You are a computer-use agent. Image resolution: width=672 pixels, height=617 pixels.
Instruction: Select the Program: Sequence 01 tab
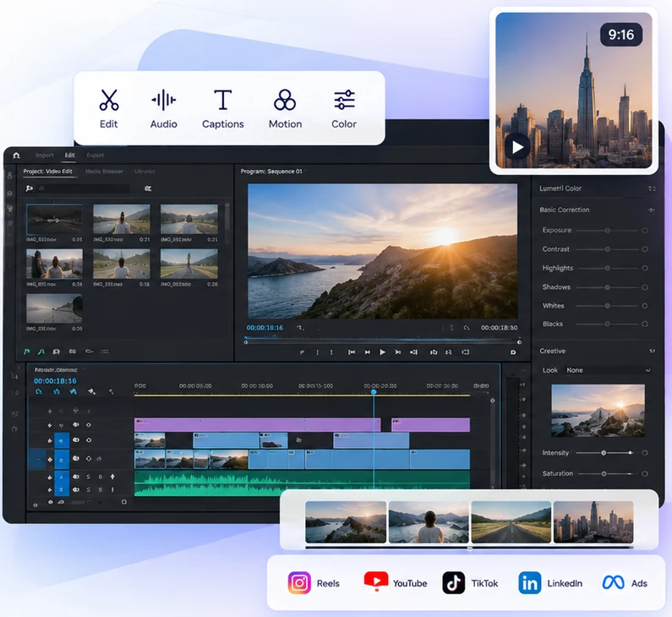[x=271, y=171]
